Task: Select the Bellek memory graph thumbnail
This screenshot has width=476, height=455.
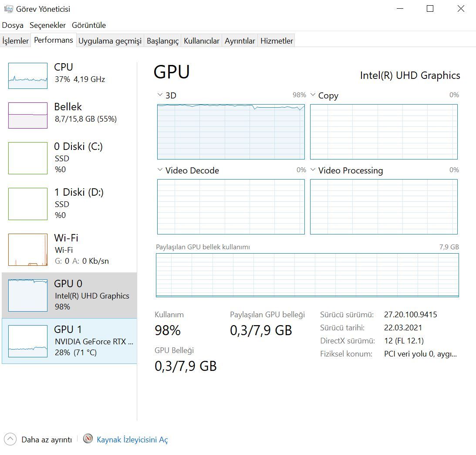Action: pyautogui.click(x=28, y=115)
